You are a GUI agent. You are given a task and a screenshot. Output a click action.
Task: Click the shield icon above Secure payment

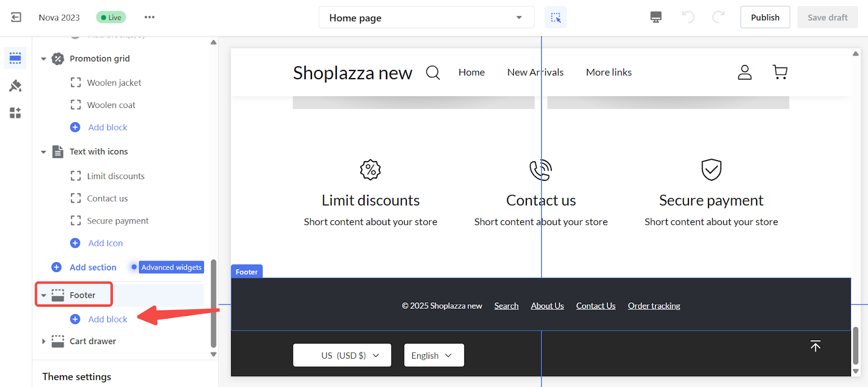711,170
